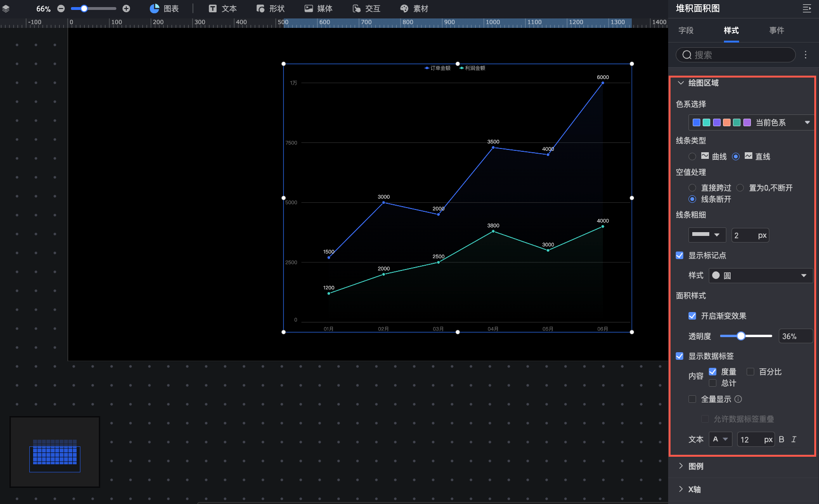The width and height of the screenshot is (819, 504).
Task: Click the 透明度 transparency slider handle
Action: point(741,336)
